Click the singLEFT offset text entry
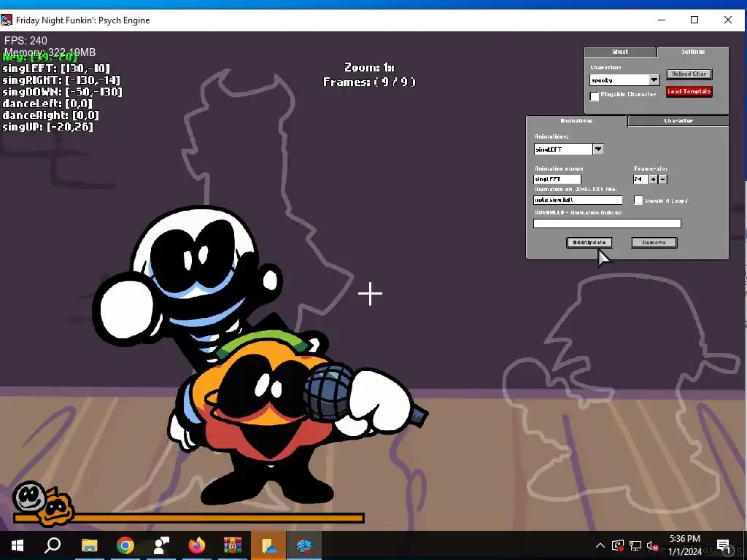 click(56, 68)
